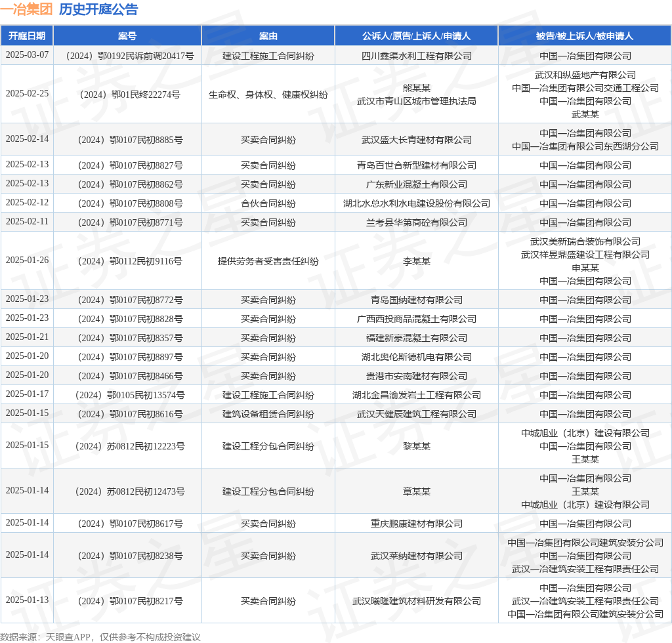Click 武汉盛大长青建材有限公司 plaintiff cell
Image resolution: width=672 pixels, height=643 pixels.
click(416, 140)
